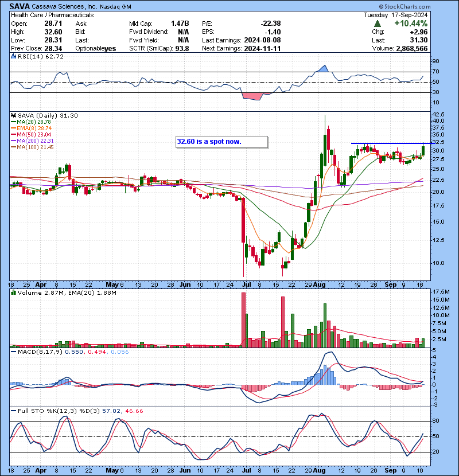Click the 90 level on the RSI axis

[x=435, y=61]
